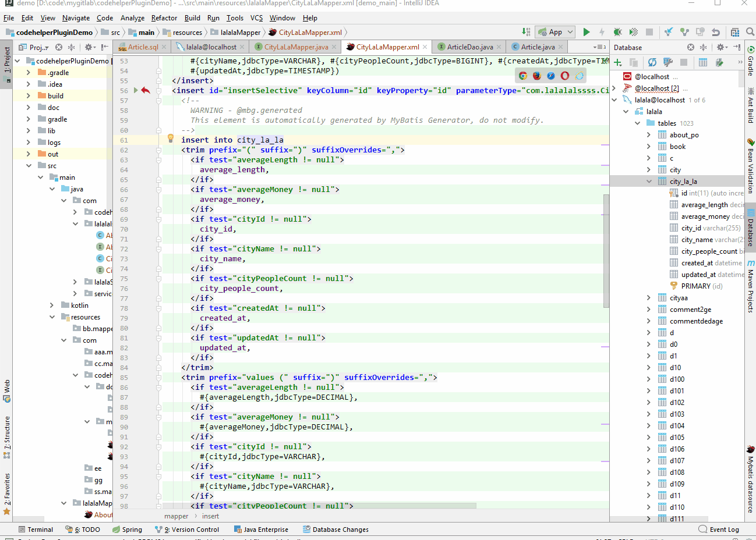Click the red arrow gutter icon on line 56
This screenshot has width=756, height=540.
[146, 91]
